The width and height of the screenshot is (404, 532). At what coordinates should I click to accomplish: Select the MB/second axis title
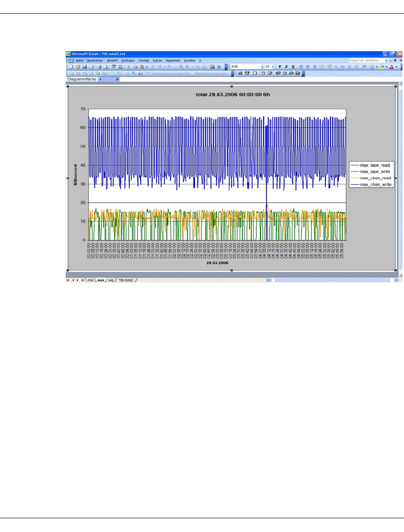coord(75,175)
